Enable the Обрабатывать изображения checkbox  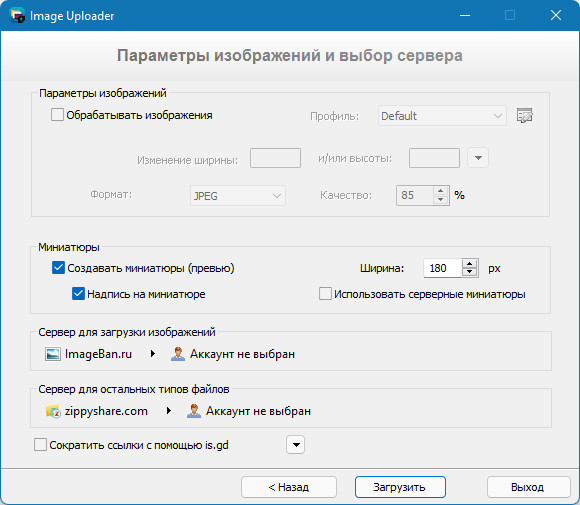tap(57, 115)
